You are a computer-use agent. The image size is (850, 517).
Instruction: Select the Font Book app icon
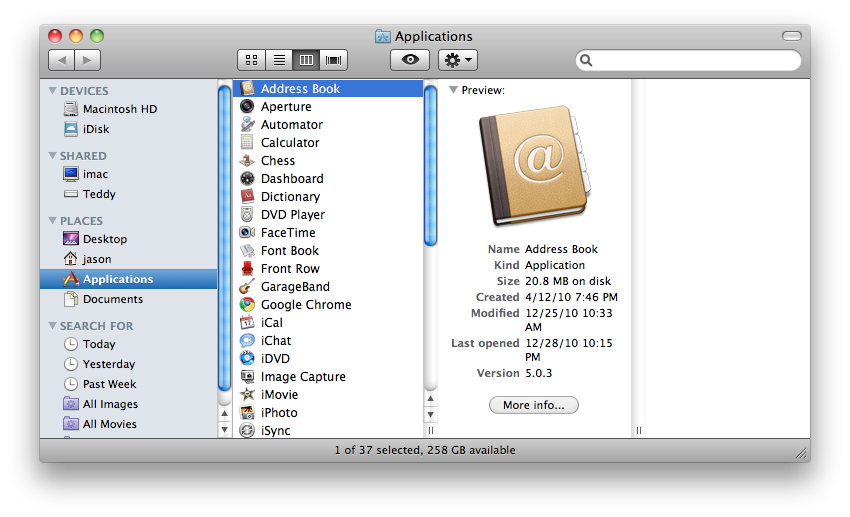pos(247,250)
